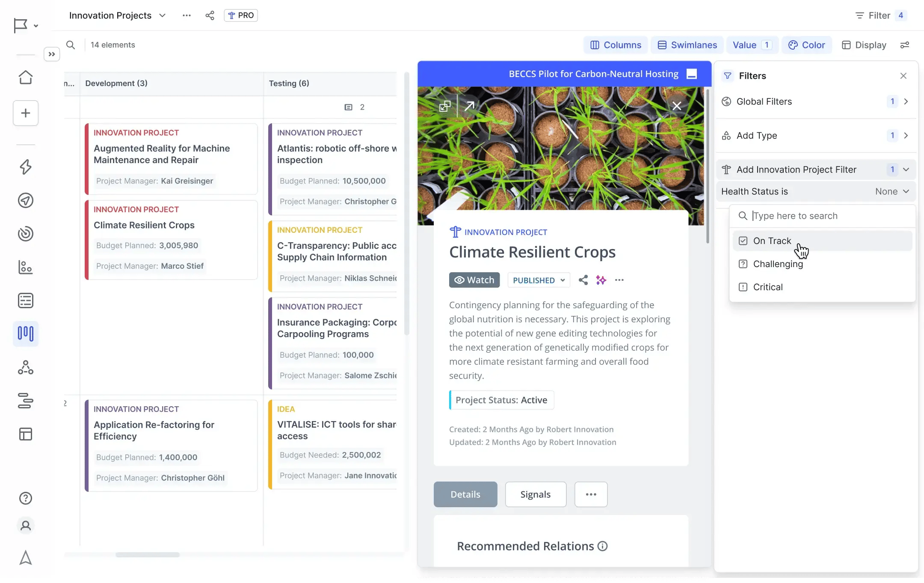The width and height of the screenshot is (924, 583).
Task: Open Health Status is None dropdown
Action: coord(816,191)
